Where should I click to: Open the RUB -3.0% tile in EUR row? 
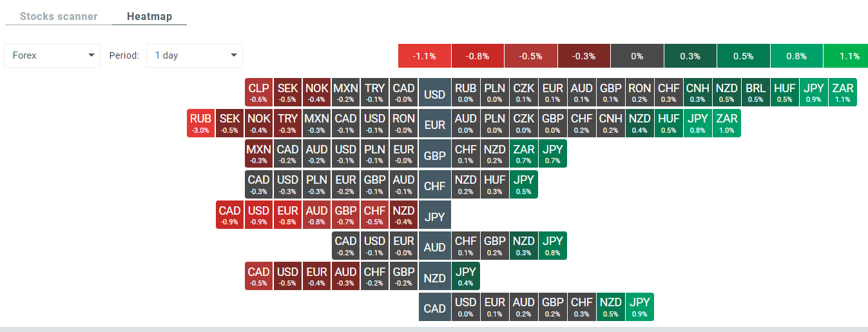pos(200,123)
